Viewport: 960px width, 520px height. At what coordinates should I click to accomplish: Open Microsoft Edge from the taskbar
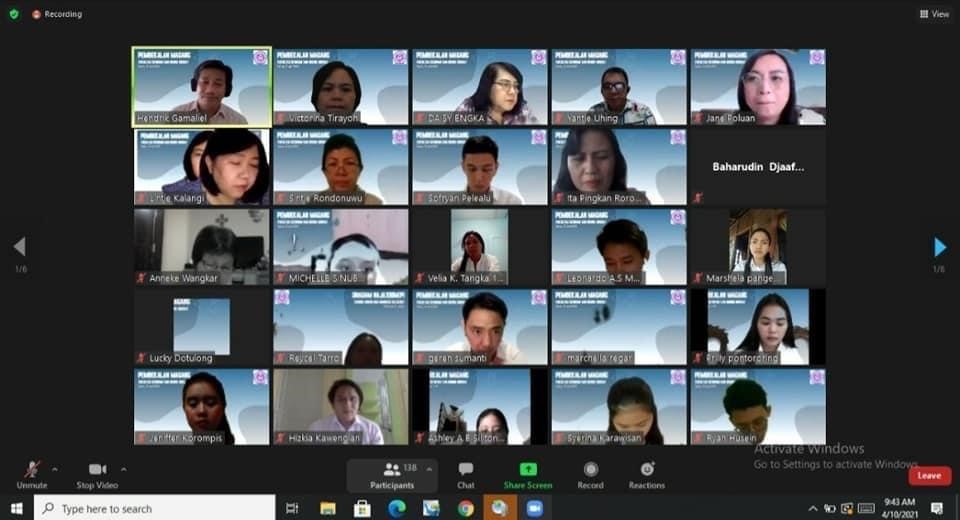click(396, 508)
